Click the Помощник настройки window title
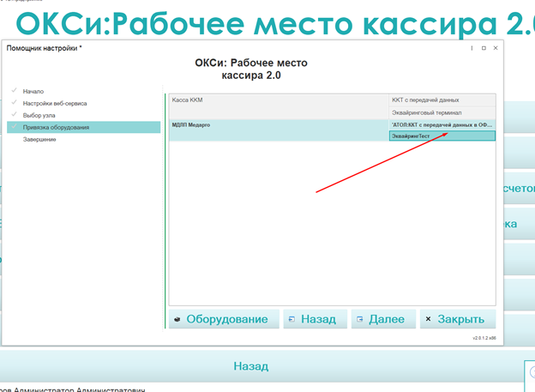This screenshot has width=535, height=392. tap(44, 48)
